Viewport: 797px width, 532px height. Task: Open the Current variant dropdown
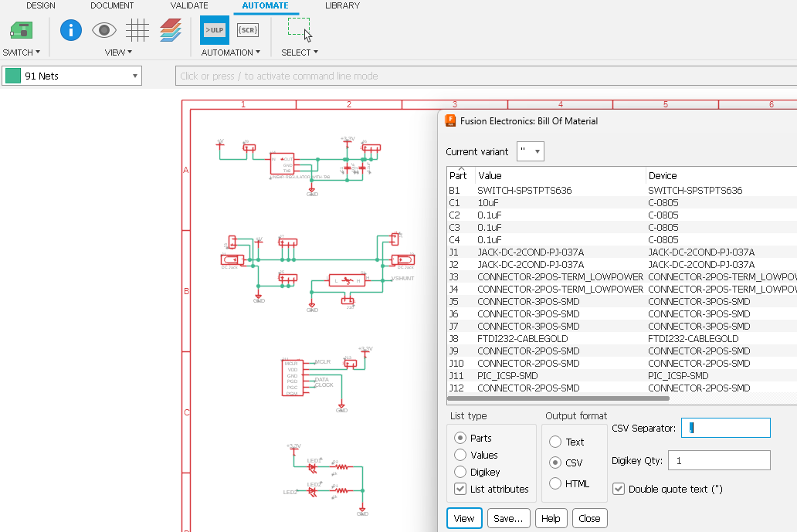[x=530, y=151]
